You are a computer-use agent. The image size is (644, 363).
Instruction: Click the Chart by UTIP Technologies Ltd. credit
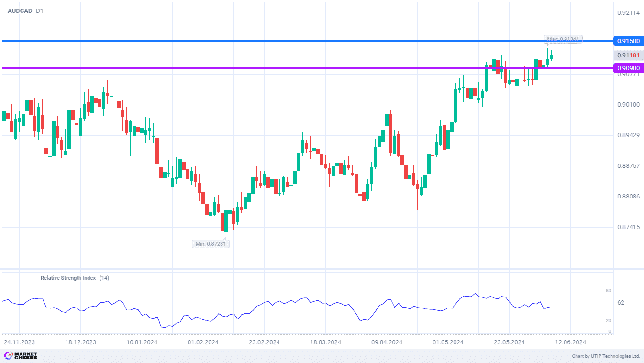pos(606,356)
